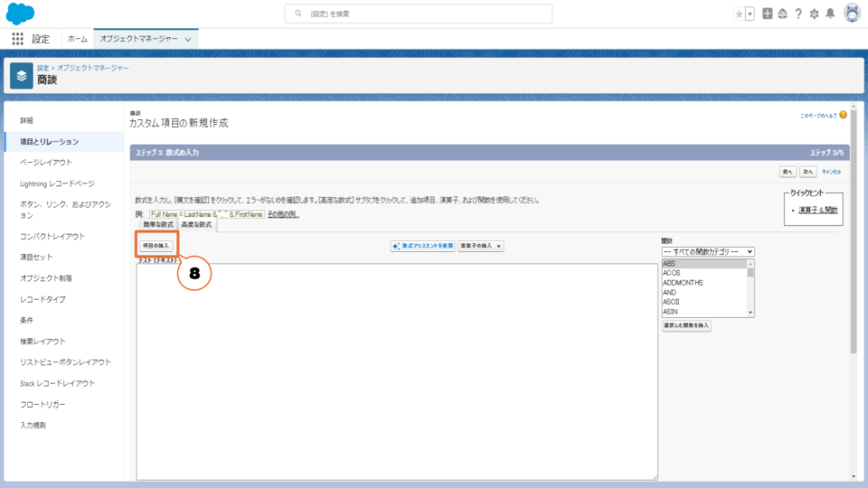The width and height of the screenshot is (868, 488).
Task: Click the オブジェクトマネージャー breadcrumb link
Action: click(x=92, y=68)
